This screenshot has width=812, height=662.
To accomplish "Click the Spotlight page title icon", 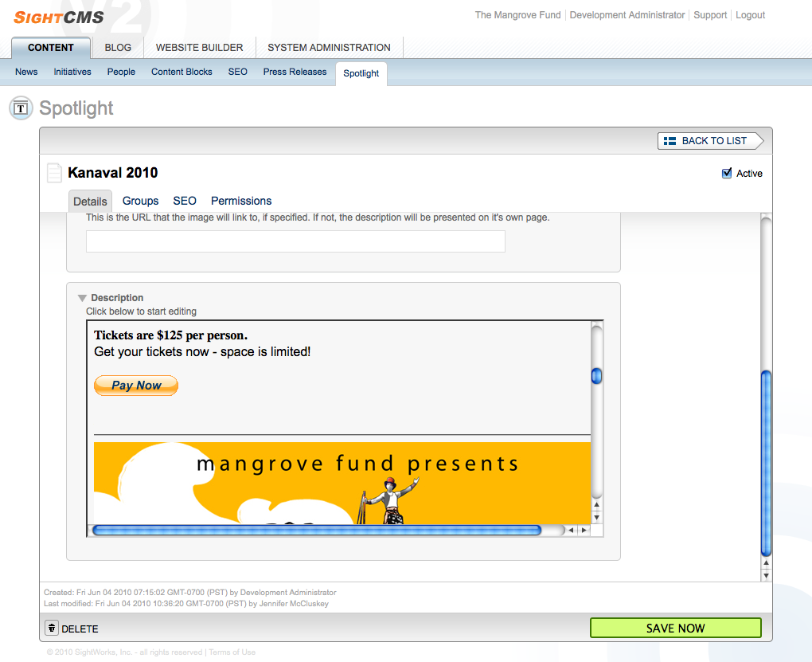I will coord(21,108).
